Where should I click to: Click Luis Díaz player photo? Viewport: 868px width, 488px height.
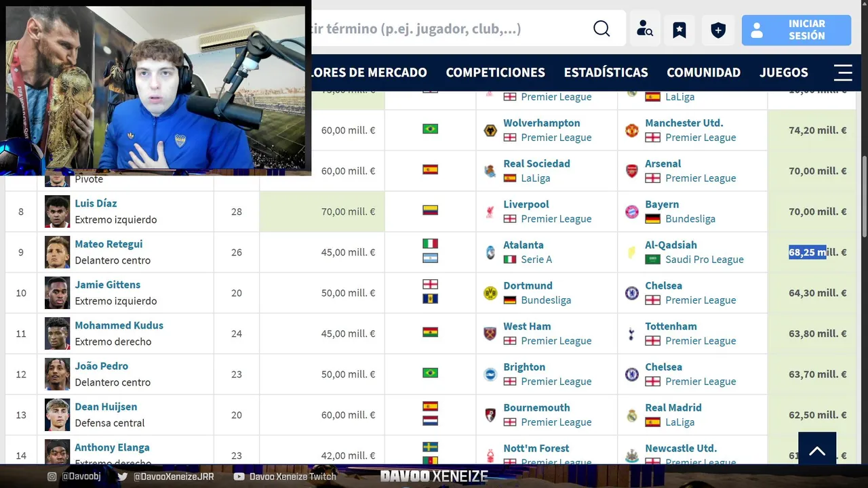[x=58, y=211]
